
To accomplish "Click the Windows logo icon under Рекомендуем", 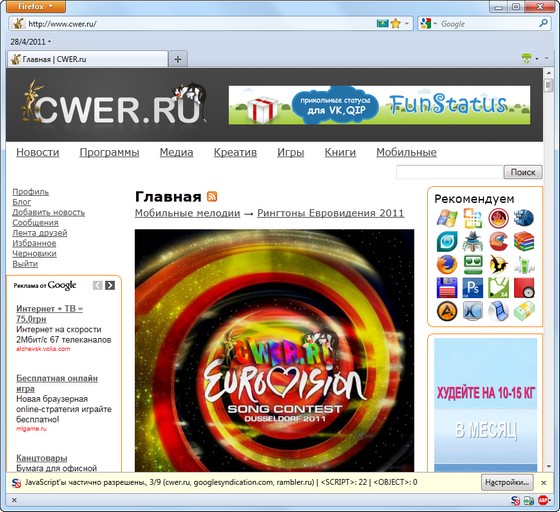I will tap(447, 218).
